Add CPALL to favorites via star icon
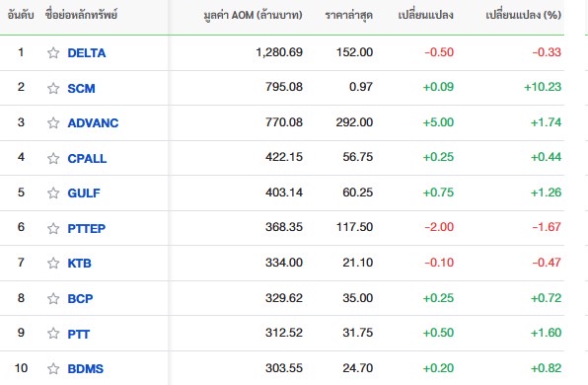Viewport: 588px width, 385px height. point(53,158)
